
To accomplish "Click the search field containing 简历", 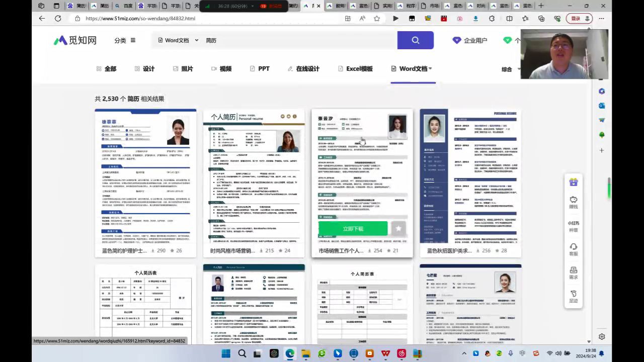I will tap(297, 40).
